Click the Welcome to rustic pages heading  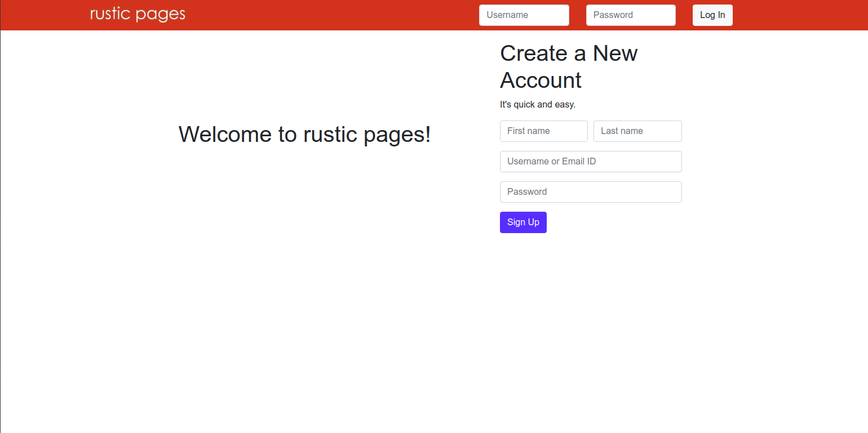(x=304, y=134)
